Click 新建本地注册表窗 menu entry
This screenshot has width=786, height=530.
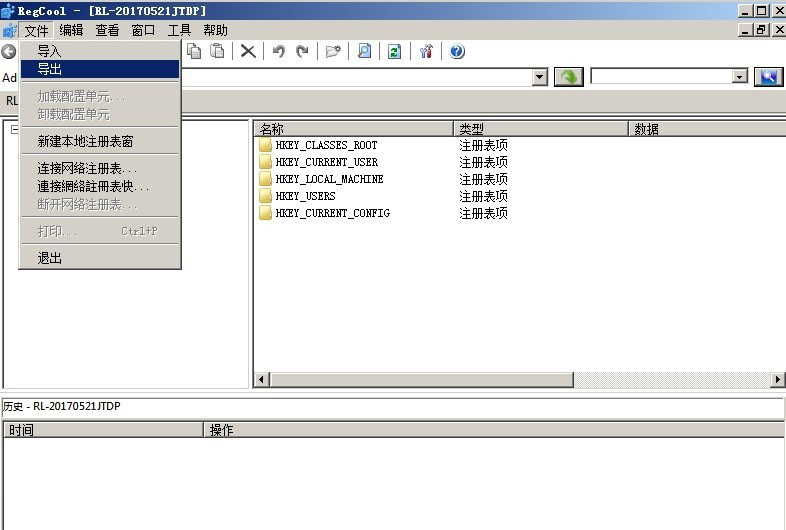pyautogui.click(x=85, y=142)
